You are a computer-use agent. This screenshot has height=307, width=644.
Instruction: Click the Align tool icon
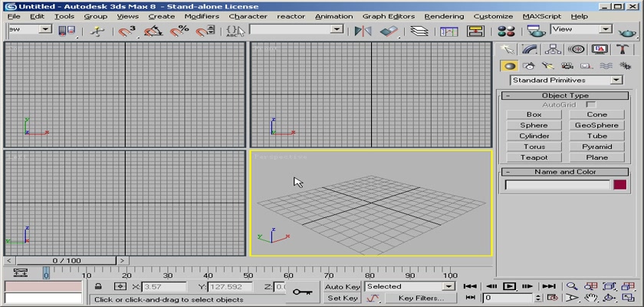click(389, 31)
